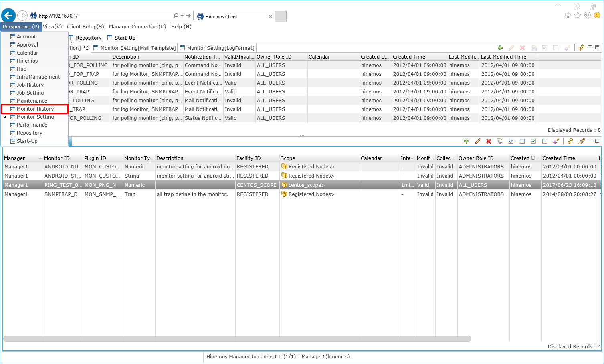Delete selected monitor with the red X icon
The width and height of the screenshot is (604, 364).
[489, 141]
